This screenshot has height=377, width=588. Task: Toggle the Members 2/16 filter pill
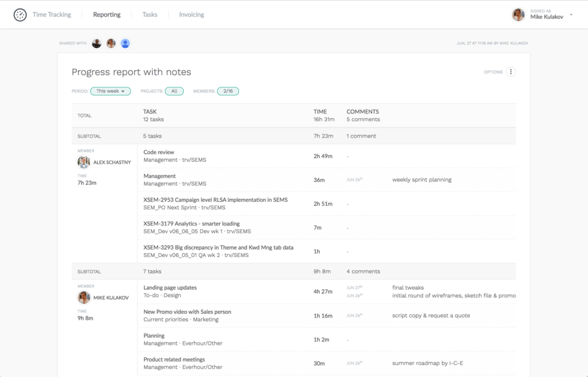coord(227,91)
